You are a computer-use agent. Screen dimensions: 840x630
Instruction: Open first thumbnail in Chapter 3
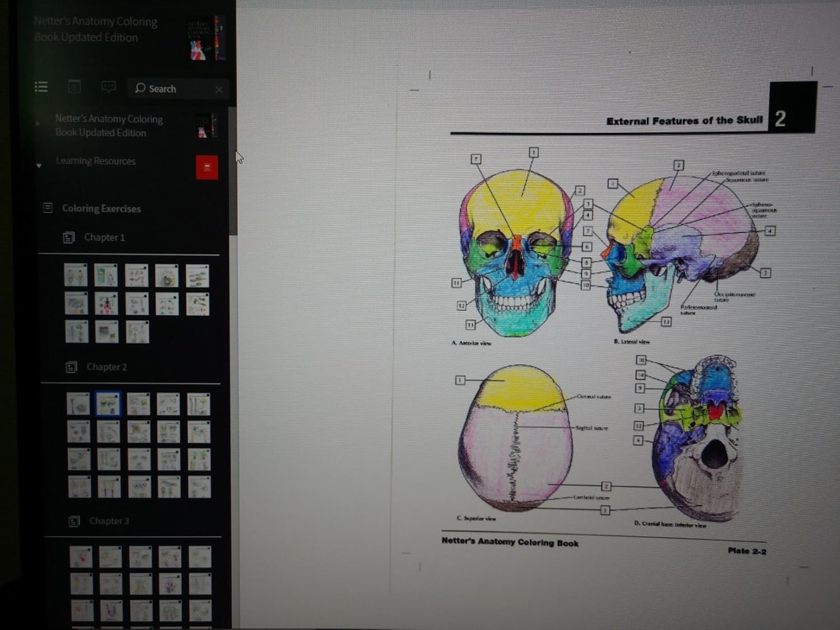pyautogui.click(x=81, y=557)
